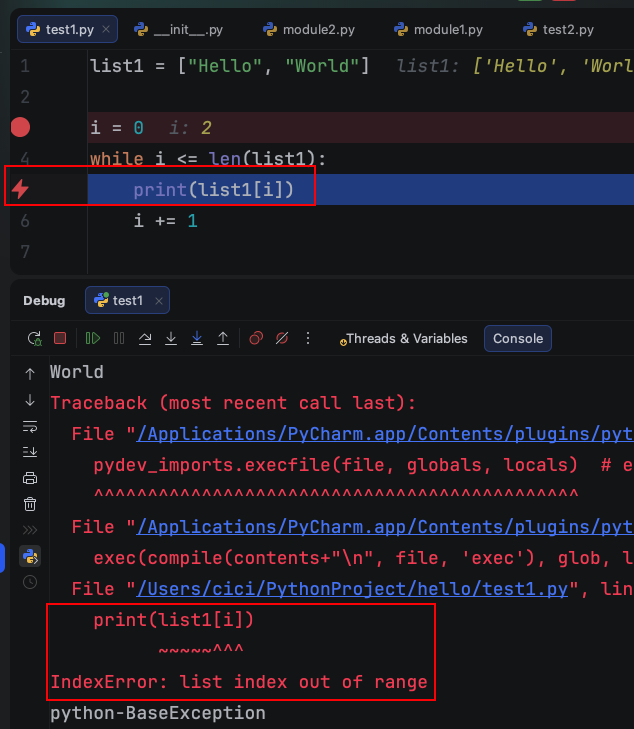Remove the breakpoint on line 3
The height and width of the screenshot is (729, 634).
[x=20, y=127]
